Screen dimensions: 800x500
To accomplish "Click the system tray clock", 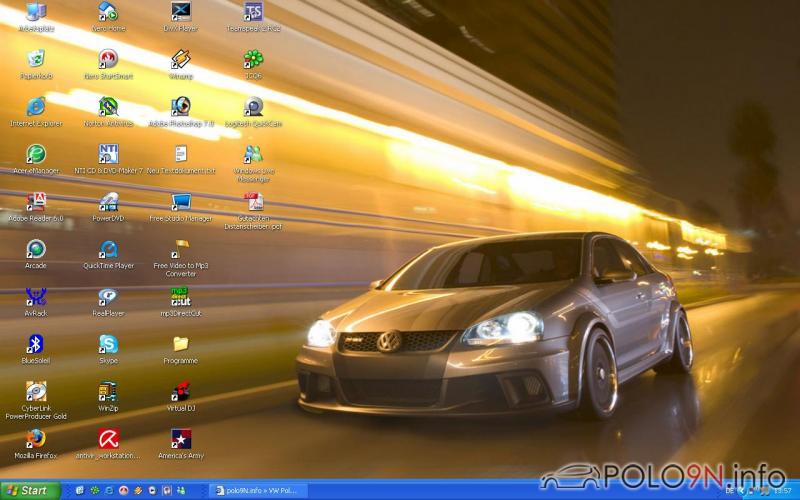I will (x=782, y=491).
